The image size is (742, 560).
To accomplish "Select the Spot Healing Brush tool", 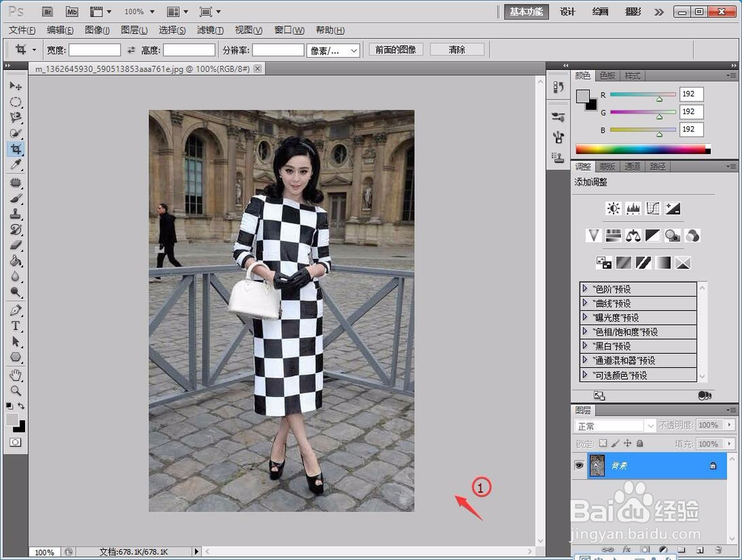I will [x=16, y=182].
